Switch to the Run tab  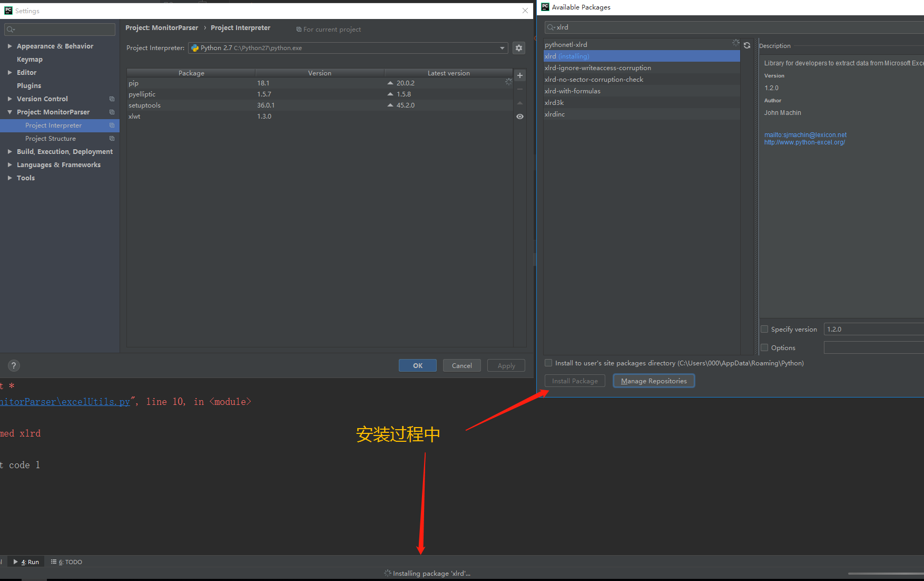[x=26, y=561]
